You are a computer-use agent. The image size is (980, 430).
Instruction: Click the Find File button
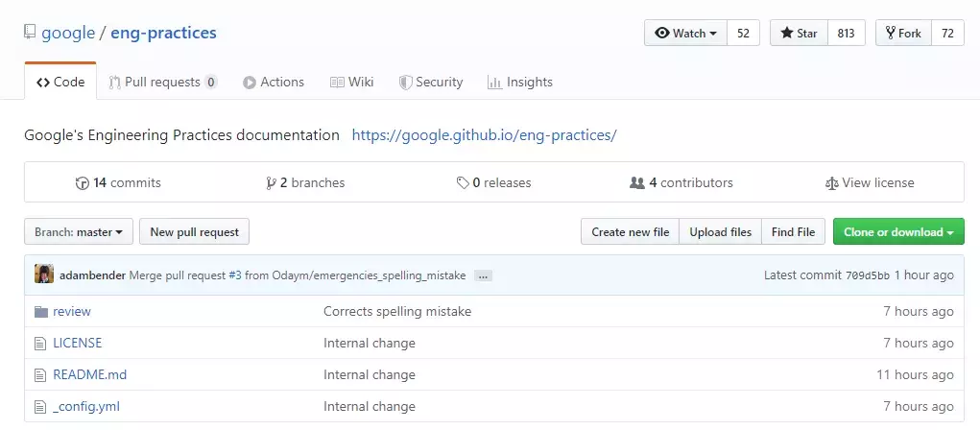tap(793, 232)
